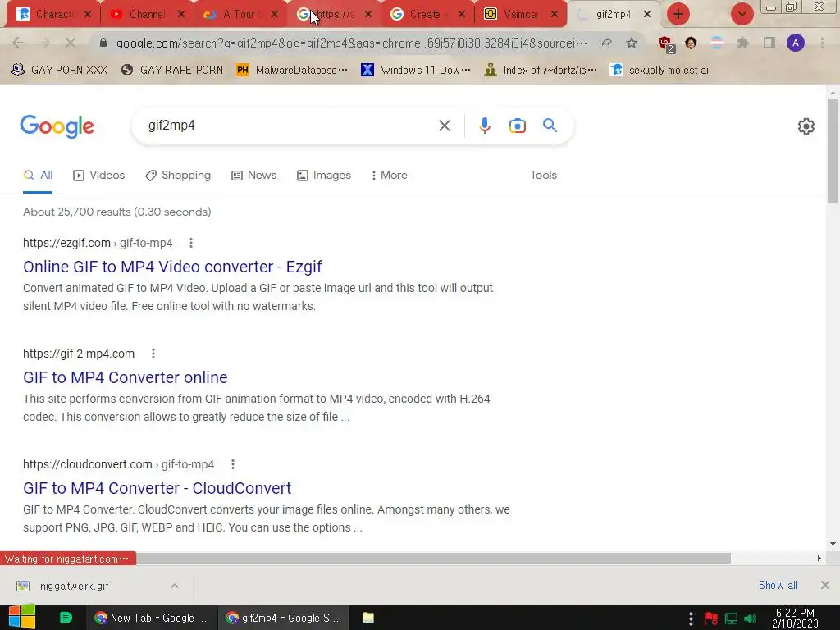This screenshot has width=840, height=630.
Task: Open the volume control in system tray
Action: 750,619
